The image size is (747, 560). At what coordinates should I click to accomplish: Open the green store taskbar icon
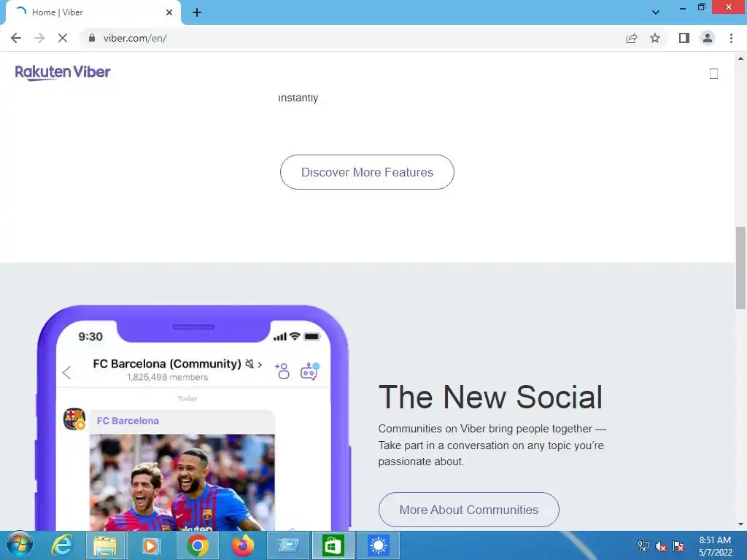point(333,545)
